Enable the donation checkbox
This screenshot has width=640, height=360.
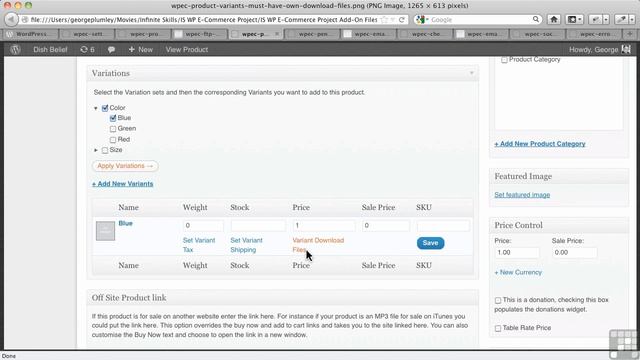pos(498,300)
